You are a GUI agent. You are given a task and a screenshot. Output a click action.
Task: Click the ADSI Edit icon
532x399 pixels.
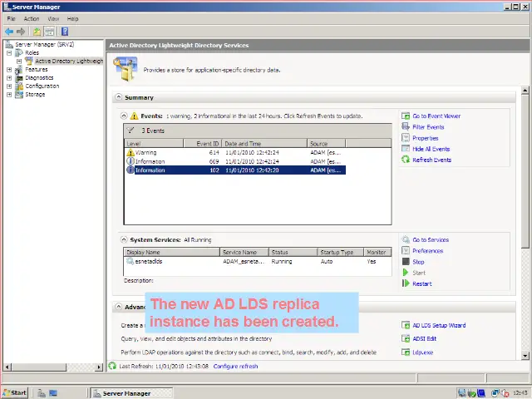pos(406,338)
